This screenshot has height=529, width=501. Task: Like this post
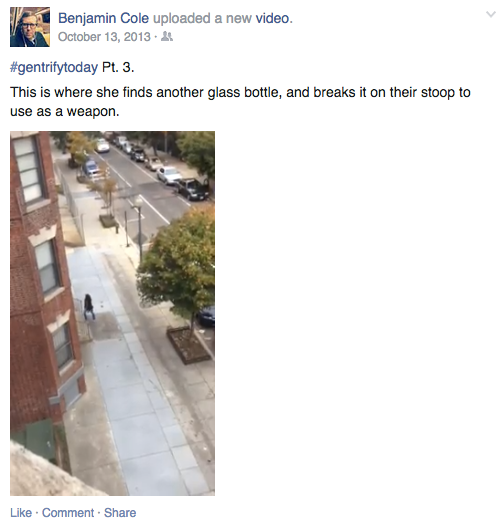(21, 513)
